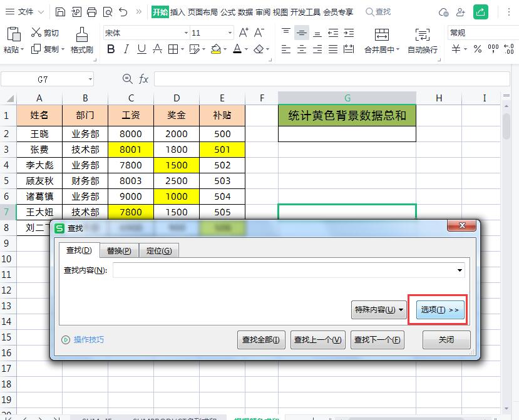This screenshot has width=519, height=420.
Task: Apply thousands separator format
Action: pos(493,49)
